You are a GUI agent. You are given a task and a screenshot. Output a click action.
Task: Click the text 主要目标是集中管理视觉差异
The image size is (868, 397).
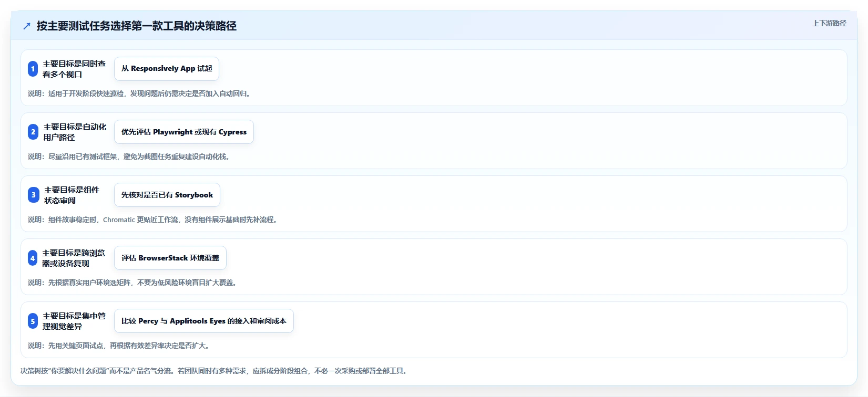(x=74, y=321)
